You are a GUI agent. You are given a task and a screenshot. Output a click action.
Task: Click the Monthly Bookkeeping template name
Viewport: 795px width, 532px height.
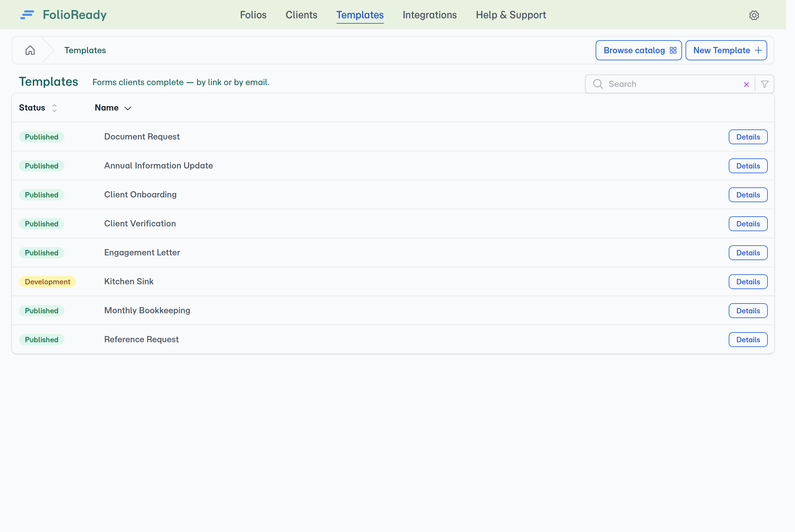pos(147,310)
